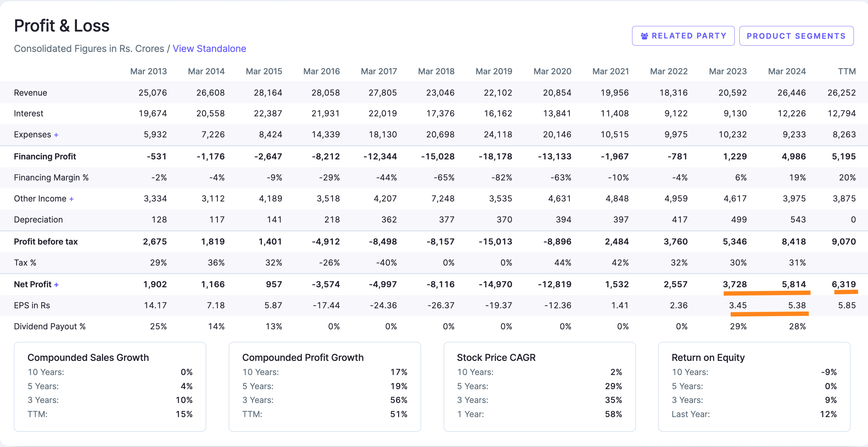The image size is (868, 447).
Task: Click the Compounded Sales Growth card title
Action: tap(88, 358)
